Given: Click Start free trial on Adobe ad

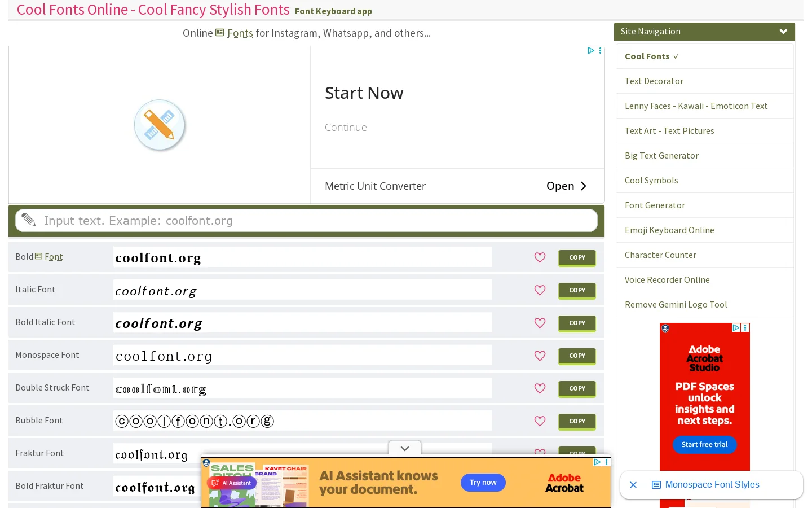Looking at the screenshot, I should 704,445.
